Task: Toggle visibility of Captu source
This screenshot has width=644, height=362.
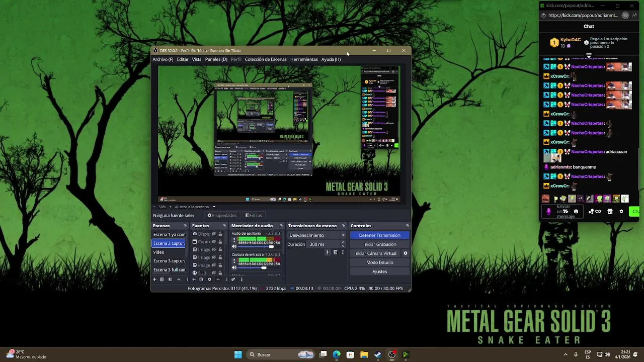Action: 214,242
